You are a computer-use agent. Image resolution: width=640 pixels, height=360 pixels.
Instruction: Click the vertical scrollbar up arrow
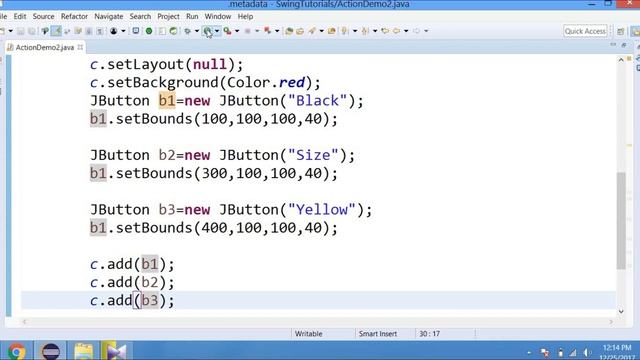click(621, 60)
